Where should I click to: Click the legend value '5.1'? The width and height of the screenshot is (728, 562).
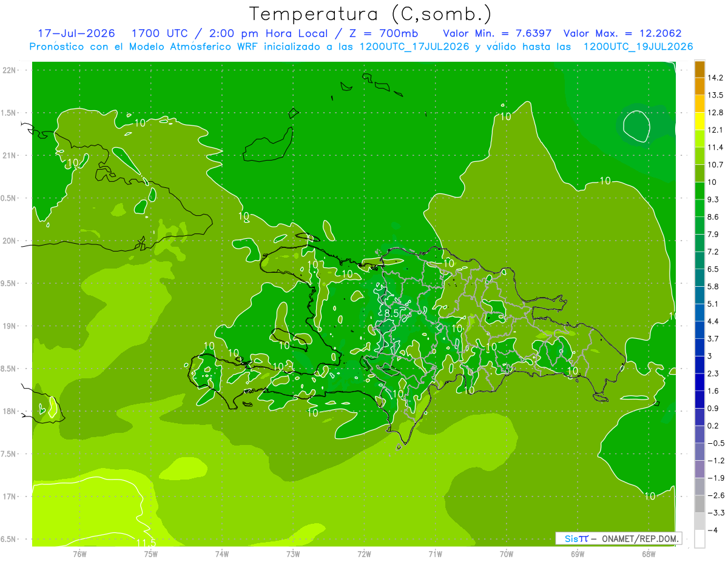point(713,304)
